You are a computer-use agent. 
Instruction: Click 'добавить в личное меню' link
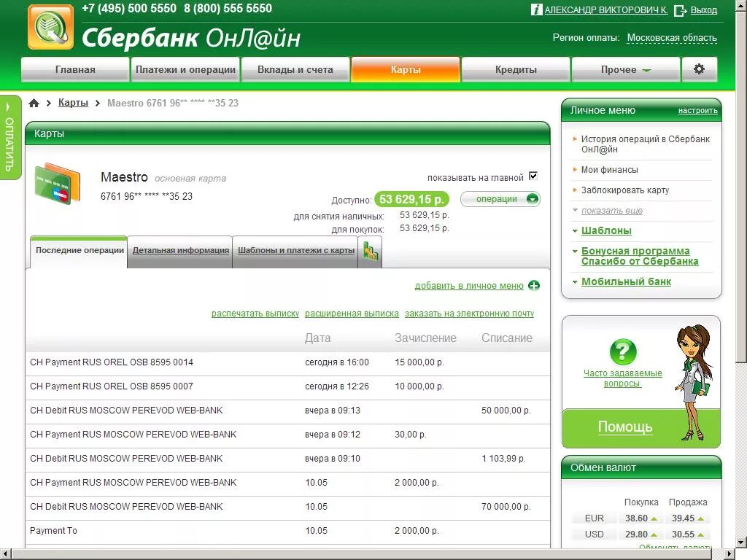[x=469, y=286]
